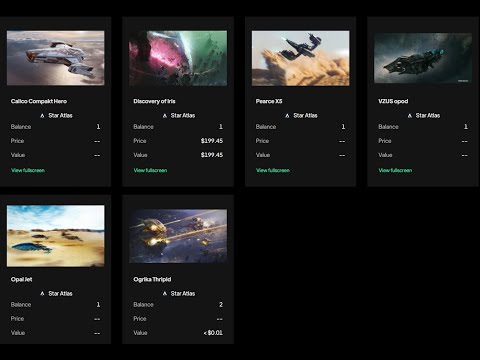
Task: Click Star Atlas collection label under Pearce X5
Action: click(305, 116)
